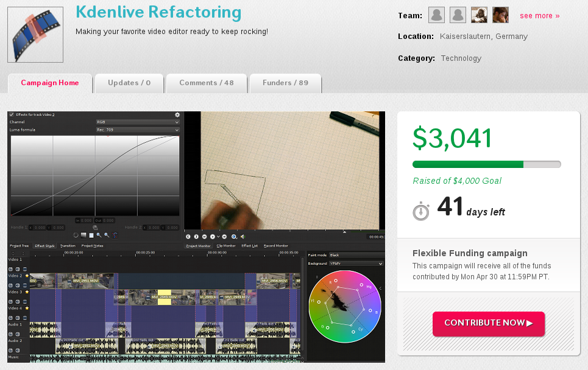
Task: Click the leftmost transport button under the monitor
Action: click(188, 237)
